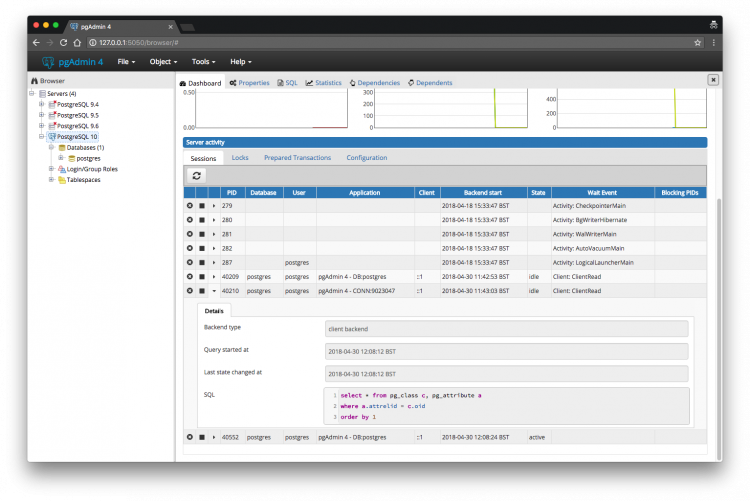Close the panel with the X button

(713, 79)
